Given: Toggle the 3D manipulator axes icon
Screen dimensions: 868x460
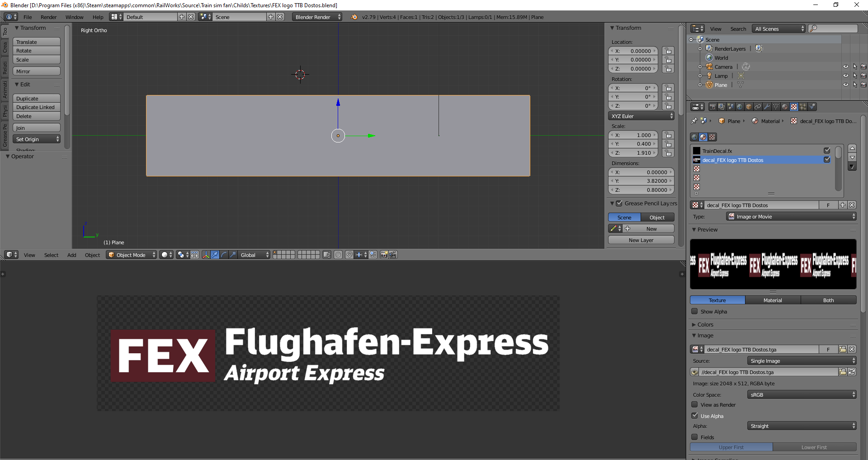Looking at the screenshot, I should point(206,255).
